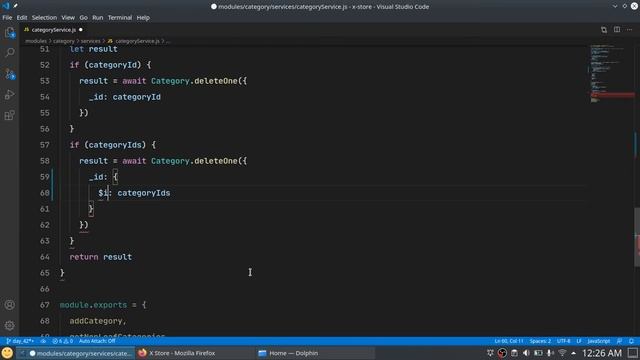Screen dimensions: 640x360
Task: Click the 'services' breadcrumb segment
Action: [x=91, y=41]
